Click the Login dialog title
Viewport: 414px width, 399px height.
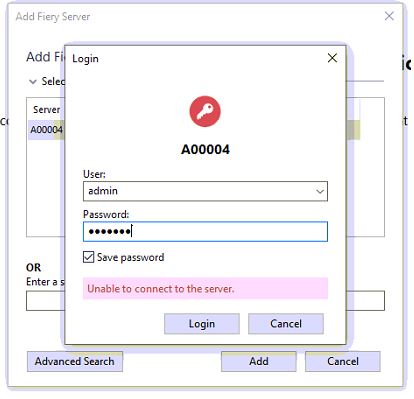pyautogui.click(x=85, y=59)
